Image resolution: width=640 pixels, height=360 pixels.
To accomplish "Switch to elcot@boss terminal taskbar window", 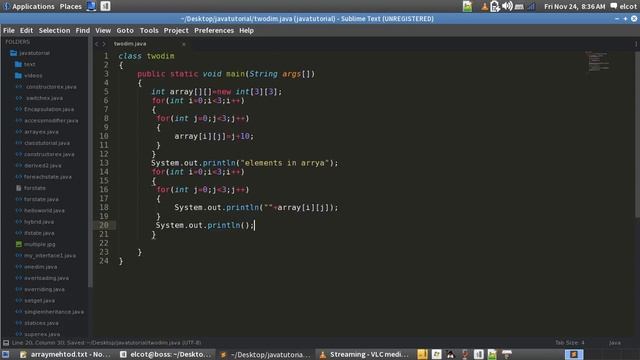I will [x=166, y=354].
